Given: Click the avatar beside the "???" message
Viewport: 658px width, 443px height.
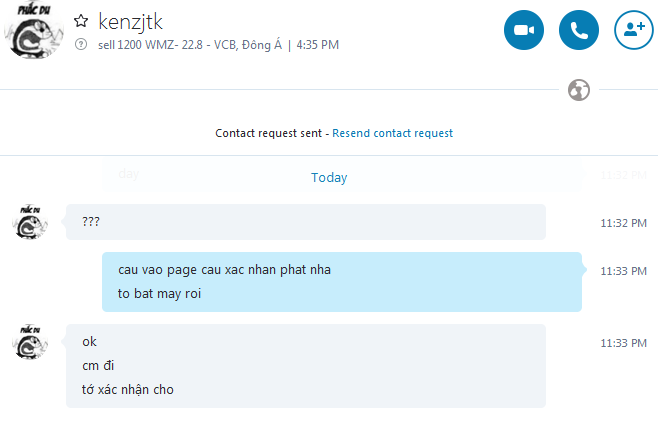Looking at the screenshot, I should [32, 222].
